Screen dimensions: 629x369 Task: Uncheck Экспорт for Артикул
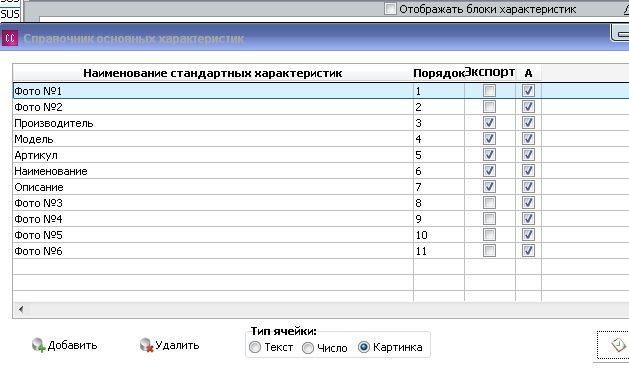point(489,155)
